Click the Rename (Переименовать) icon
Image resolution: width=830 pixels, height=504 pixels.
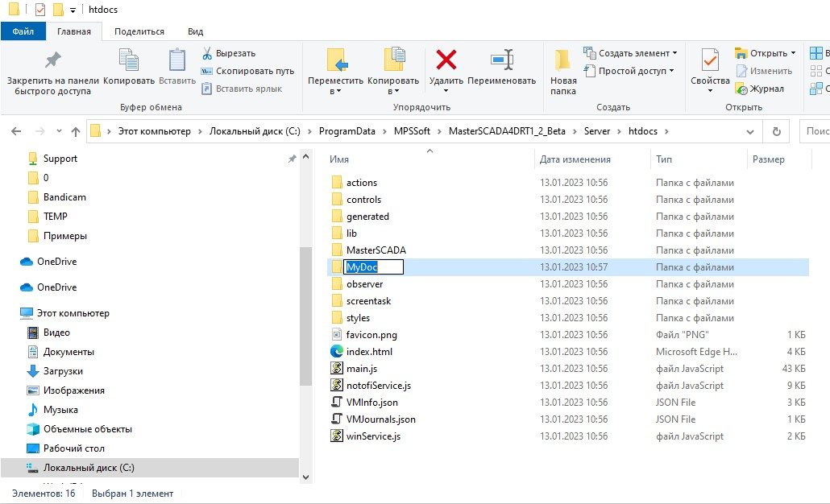point(501,60)
